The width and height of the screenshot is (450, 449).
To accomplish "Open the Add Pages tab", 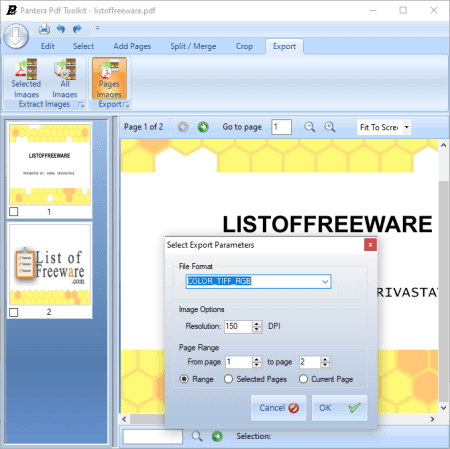I will click(132, 46).
